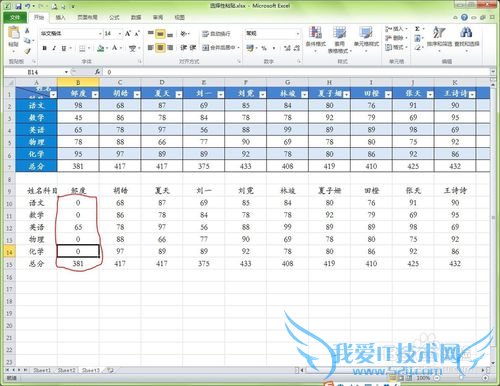Open the number format dropdown
Screen dimensions: 500x386
[x=297, y=33]
